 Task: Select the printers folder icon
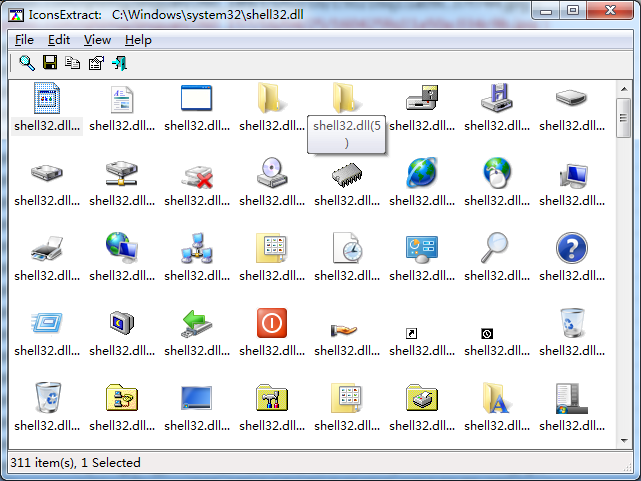422,398
